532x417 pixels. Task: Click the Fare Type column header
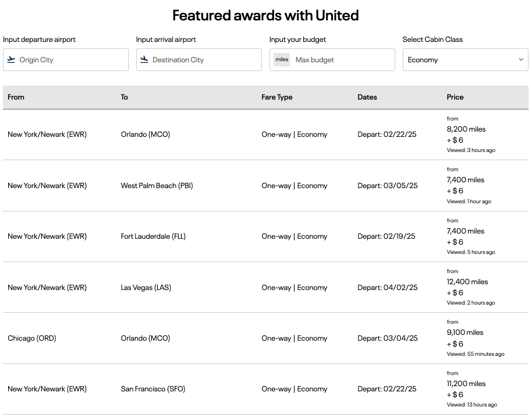277,97
